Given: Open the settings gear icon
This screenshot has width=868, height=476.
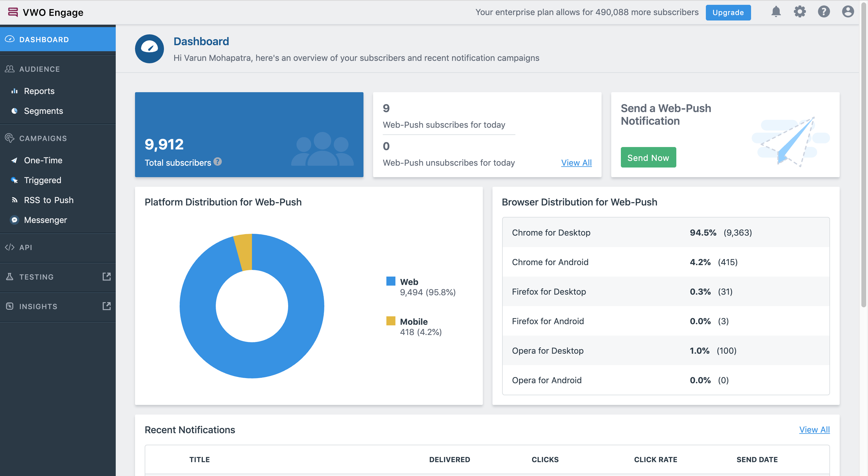Looking at the screenshot, I should coord(800,12).
